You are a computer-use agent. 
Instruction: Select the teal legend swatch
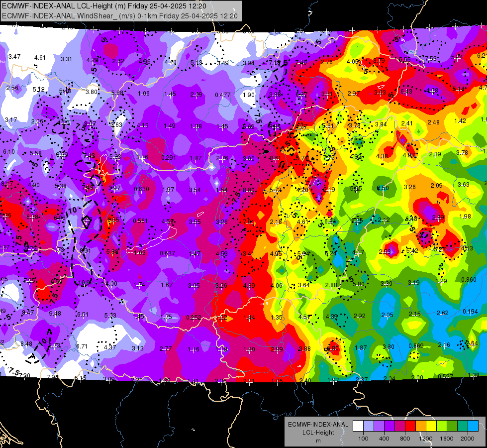(463, 426)
